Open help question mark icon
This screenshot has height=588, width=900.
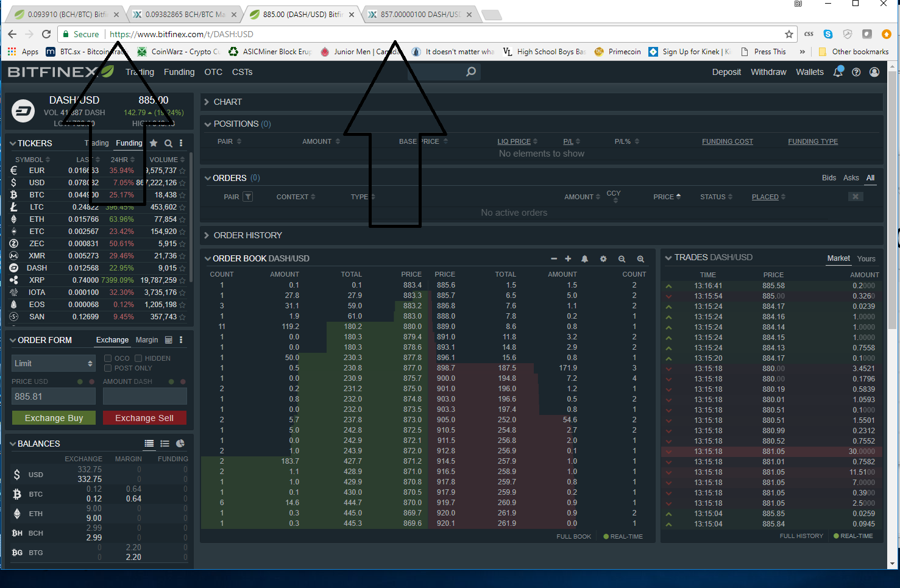point(856,72)
